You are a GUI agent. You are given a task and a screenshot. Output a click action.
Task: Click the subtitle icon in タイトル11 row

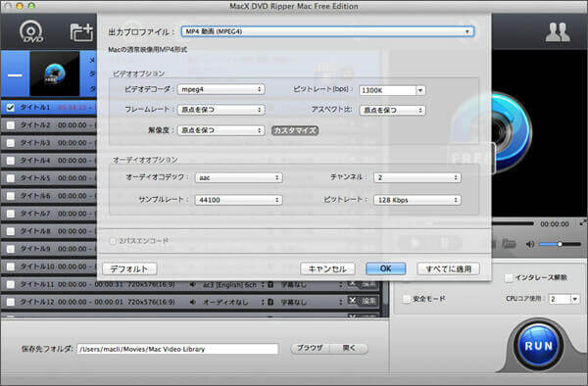point(270,285)
